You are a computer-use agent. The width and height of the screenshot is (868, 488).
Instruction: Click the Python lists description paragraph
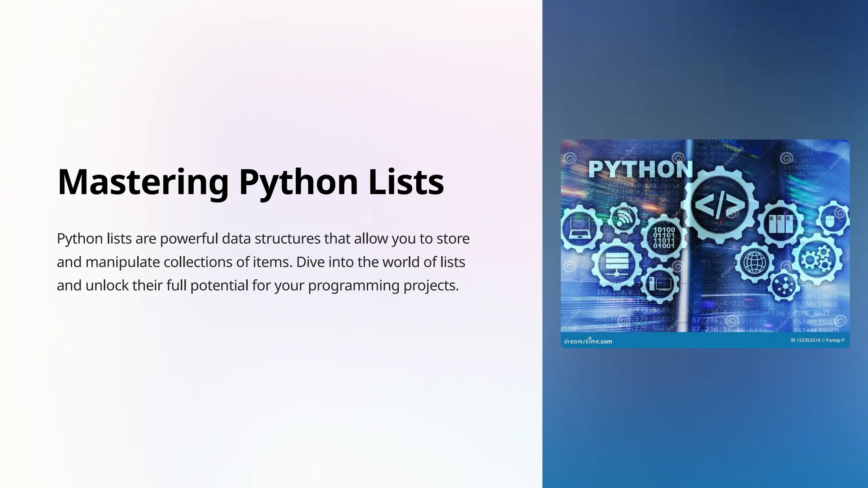(263, 262)
